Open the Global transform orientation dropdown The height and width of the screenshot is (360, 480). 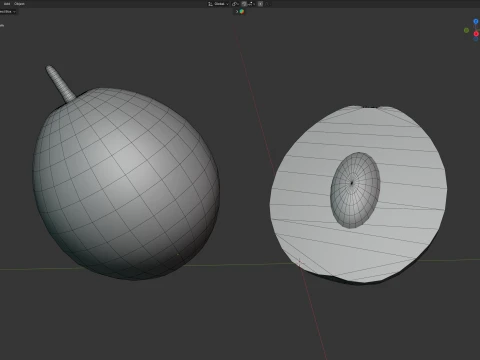pyautogui.click(x=218, y=4)
